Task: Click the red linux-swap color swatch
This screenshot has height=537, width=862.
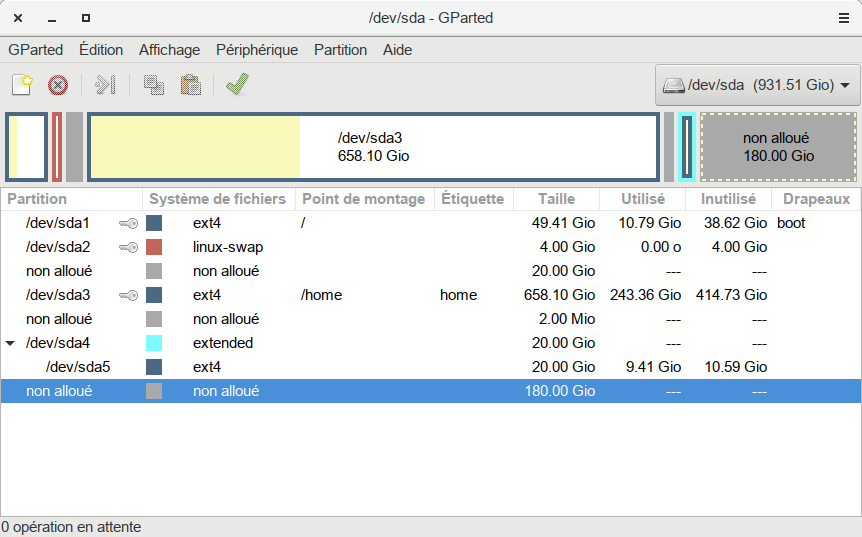Action: coord(154,247)
